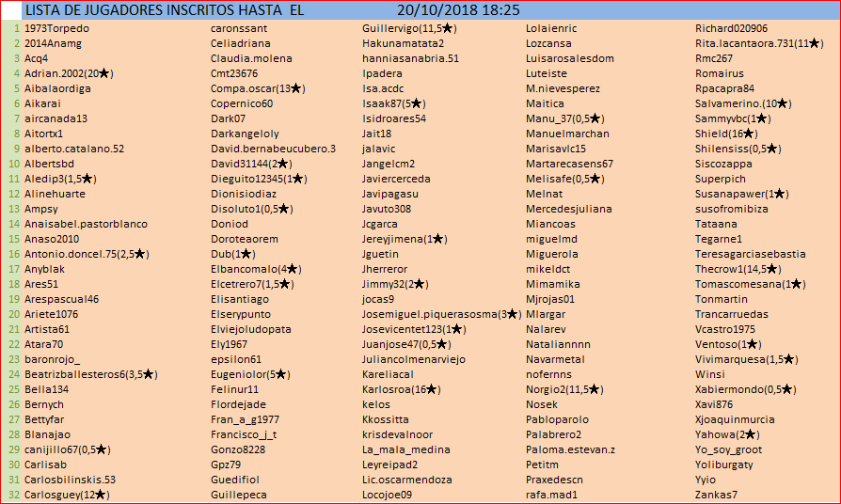Viewport: 841px width, 504px height.
Task: Click the rafa.mad1 player cell
Action: (551, 495)
